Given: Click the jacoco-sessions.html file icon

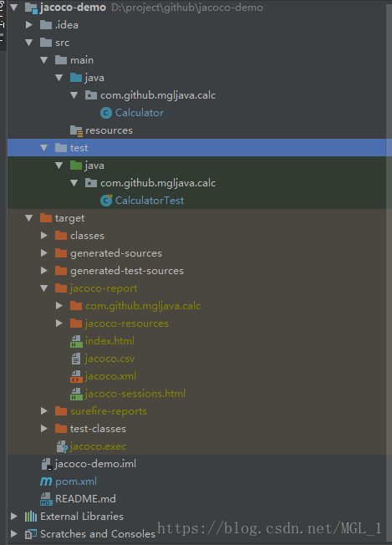Looking at the screenshot, I should pos(76,394).
